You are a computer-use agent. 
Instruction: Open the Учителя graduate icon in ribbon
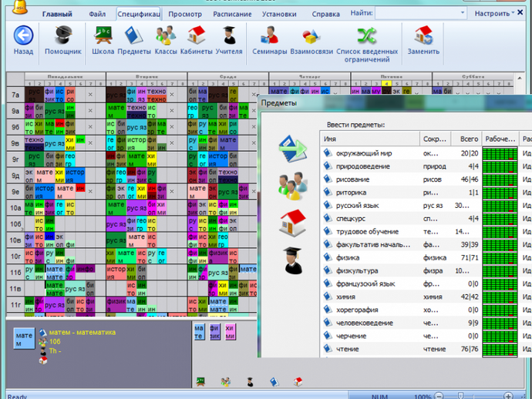click(229, 35)
